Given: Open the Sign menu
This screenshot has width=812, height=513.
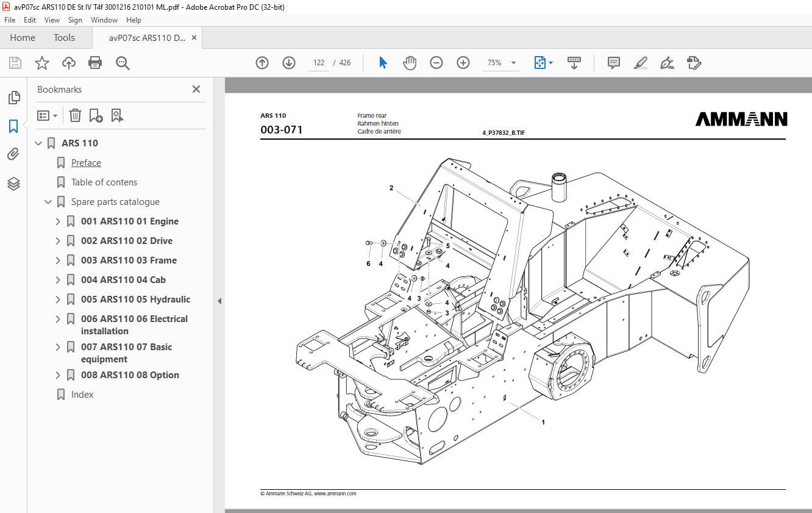Looking at the screenshot, I should coord(75,20).
